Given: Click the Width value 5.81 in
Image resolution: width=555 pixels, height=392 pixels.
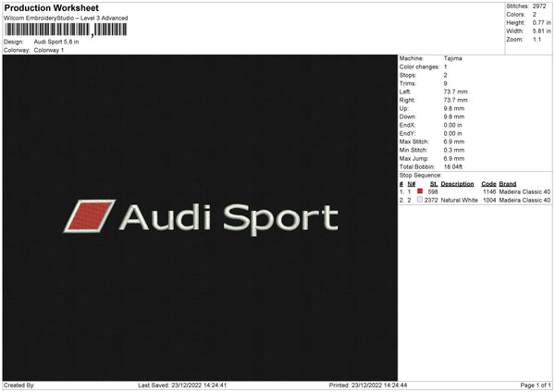Looking at the screenshot, I should [541, 31].
